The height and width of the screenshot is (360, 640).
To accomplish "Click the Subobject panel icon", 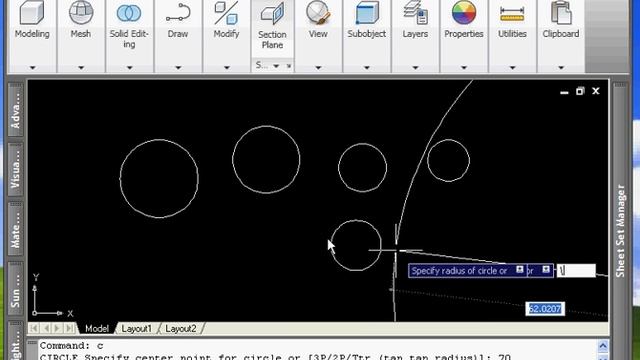I will (x=367, y=13).
